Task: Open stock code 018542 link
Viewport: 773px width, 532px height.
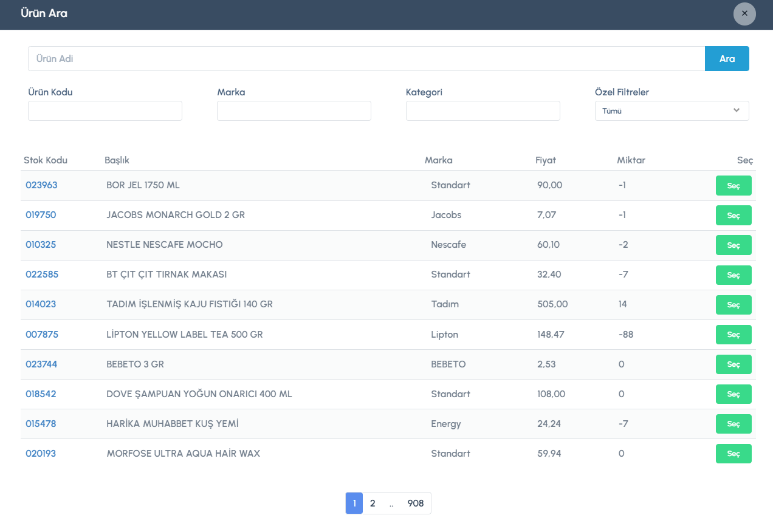Action: (41, 394)
